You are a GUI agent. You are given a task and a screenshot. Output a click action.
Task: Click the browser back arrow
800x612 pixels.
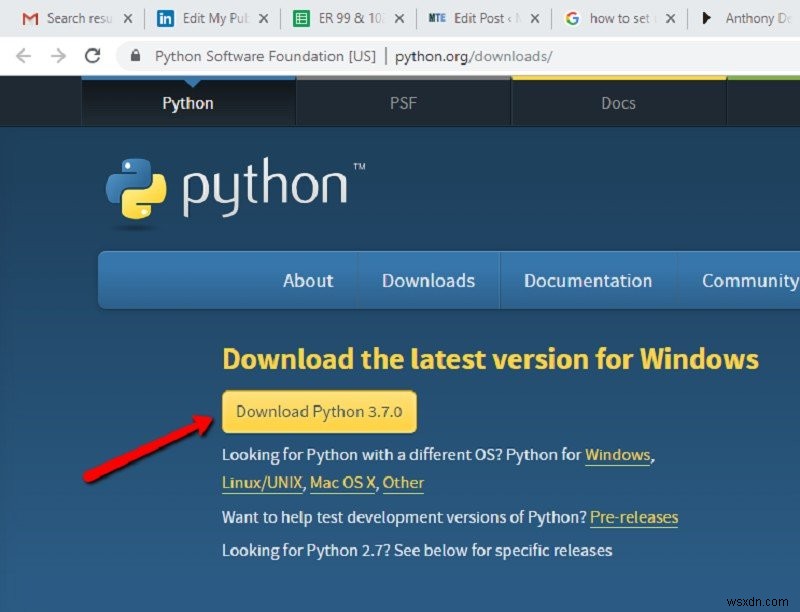24,56
